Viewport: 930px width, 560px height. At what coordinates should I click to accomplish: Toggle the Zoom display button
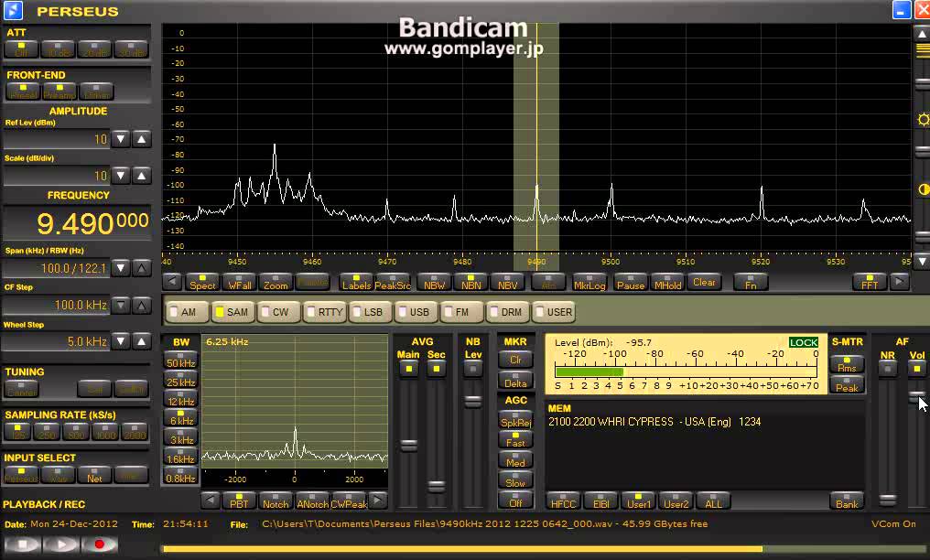276,282
